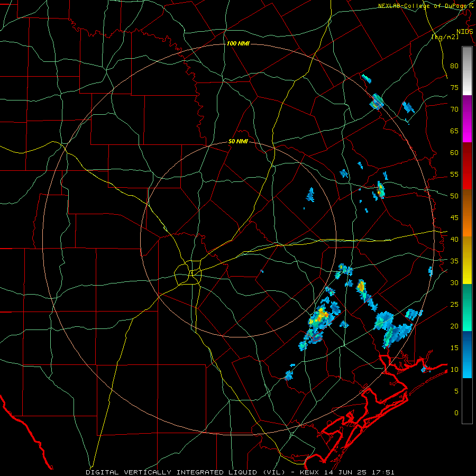Image resolution: width=476 pixels, height=476 pixels.
Task: Click legend value 70
Action: (454, 109)
